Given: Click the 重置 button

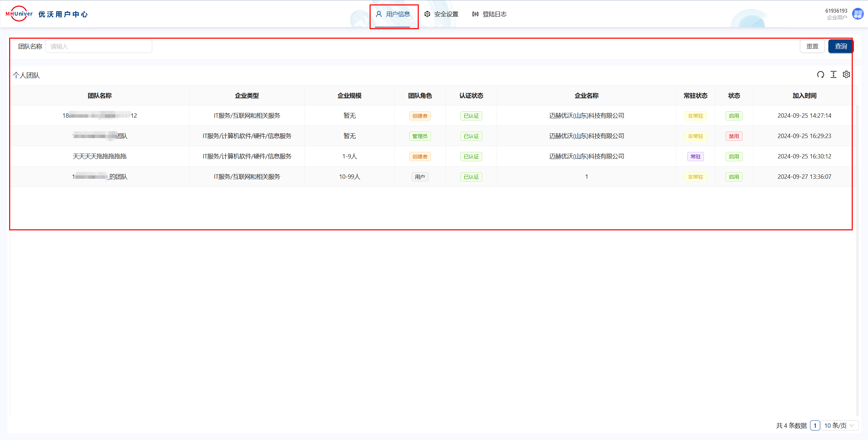Looking at the screenshot, I should 812,46.
